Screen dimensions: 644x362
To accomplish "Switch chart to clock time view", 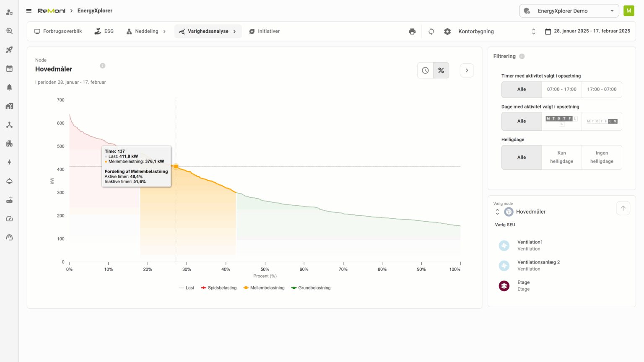I will [425, 70].
